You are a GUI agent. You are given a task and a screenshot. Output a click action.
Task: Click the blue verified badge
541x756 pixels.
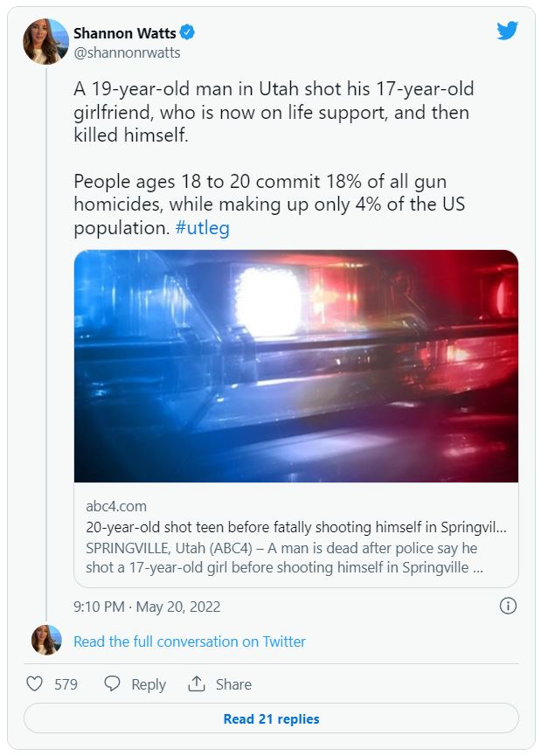pos(188,33)
